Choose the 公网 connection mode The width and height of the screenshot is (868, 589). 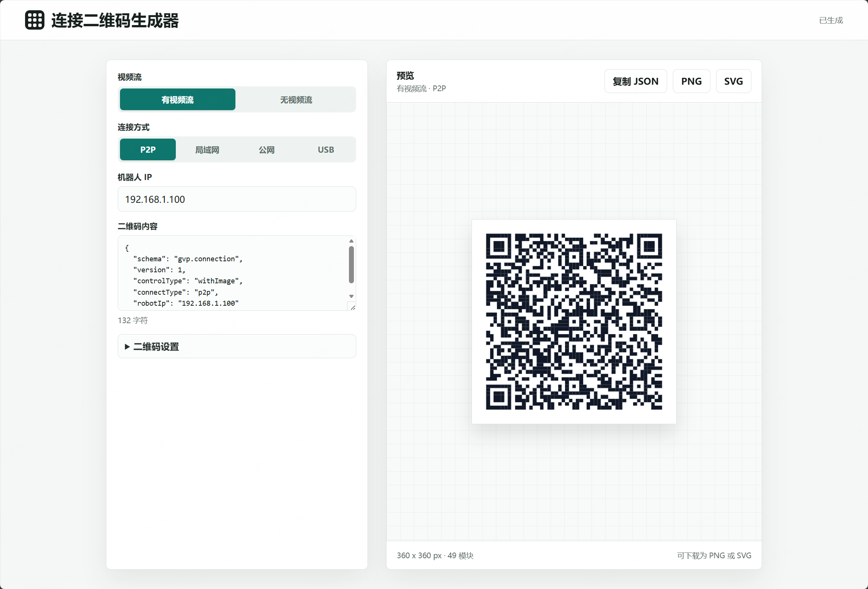click(x=267, y=150)
